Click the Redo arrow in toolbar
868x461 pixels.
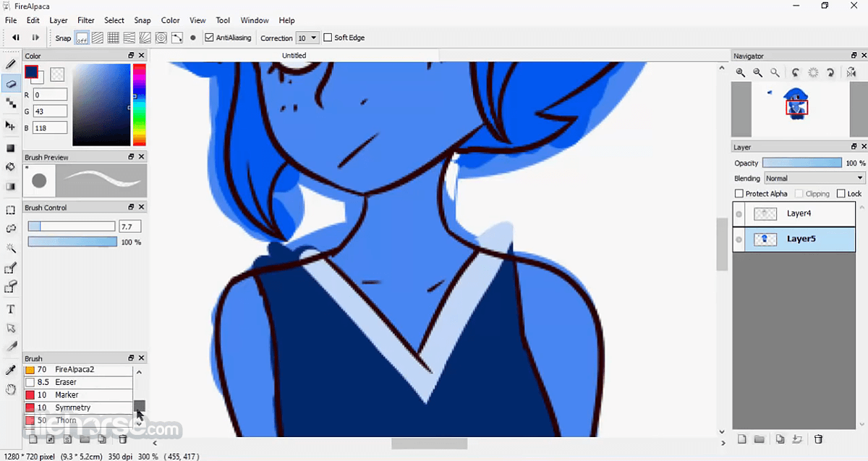35,38
